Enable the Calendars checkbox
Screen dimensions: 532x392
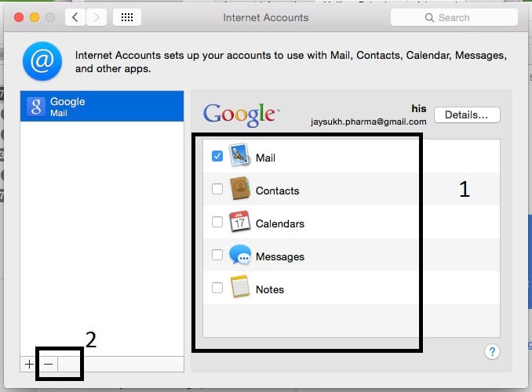coord(217,222)
